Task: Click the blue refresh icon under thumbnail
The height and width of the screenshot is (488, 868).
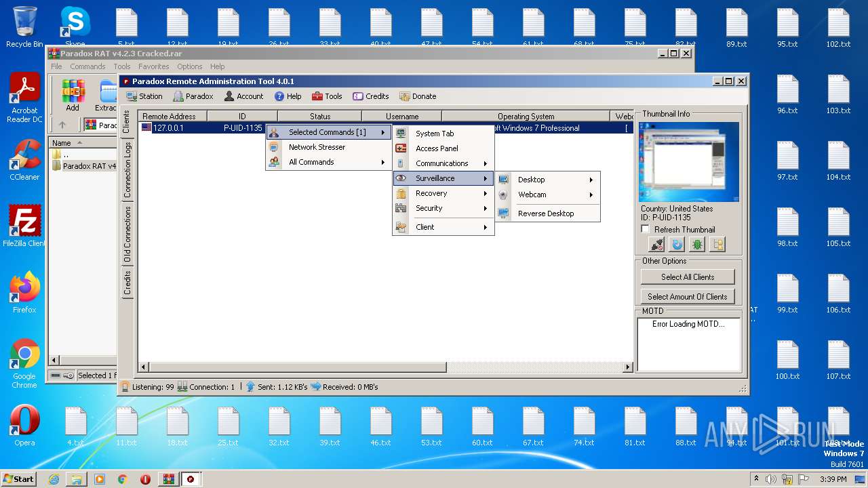Action: click(x=676, y=245)
